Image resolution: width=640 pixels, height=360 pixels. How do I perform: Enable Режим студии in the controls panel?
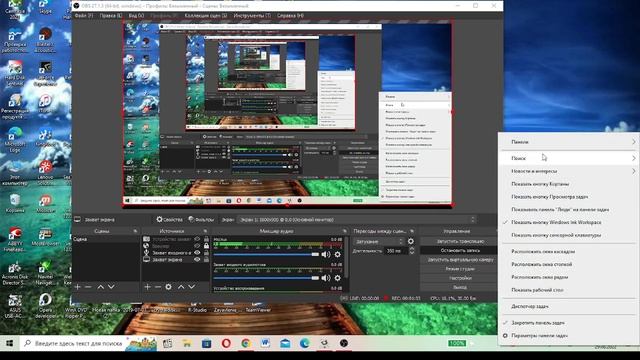tap(460, 269)
